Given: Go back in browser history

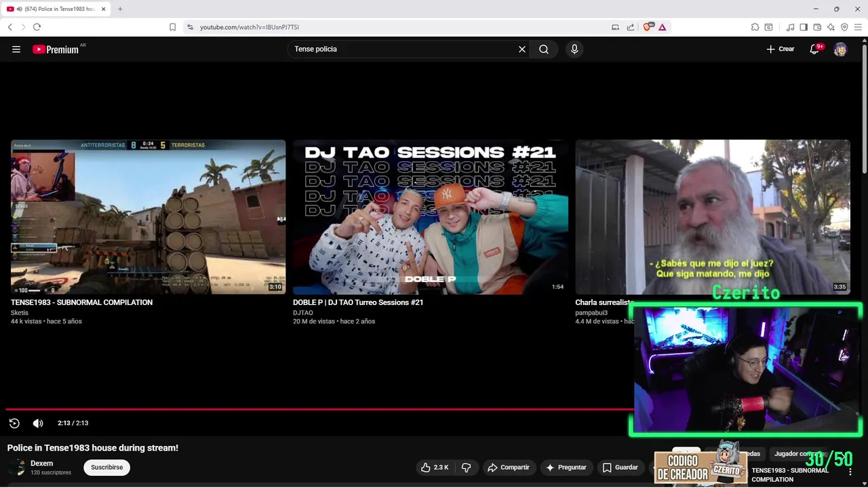Looking at the screenshot, I should click(x=9, y=27).
